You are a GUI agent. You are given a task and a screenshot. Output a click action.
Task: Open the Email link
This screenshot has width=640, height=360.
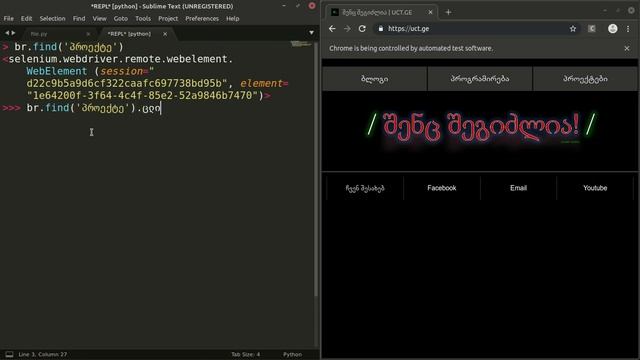click(518, 188)
